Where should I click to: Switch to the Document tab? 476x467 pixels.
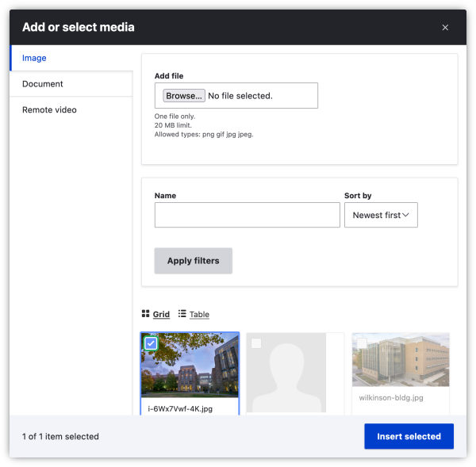pyautogui.click(x=71, y=84)
